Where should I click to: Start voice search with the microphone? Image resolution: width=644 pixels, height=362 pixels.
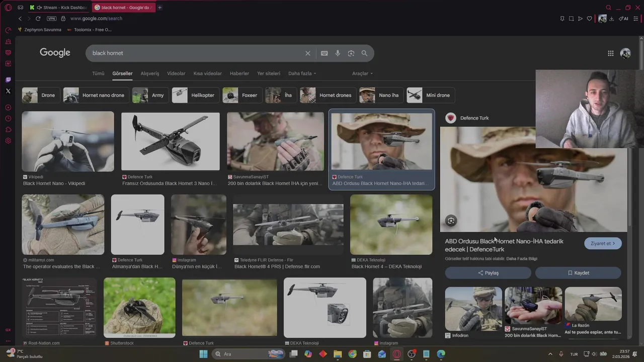tap(338, 53)
